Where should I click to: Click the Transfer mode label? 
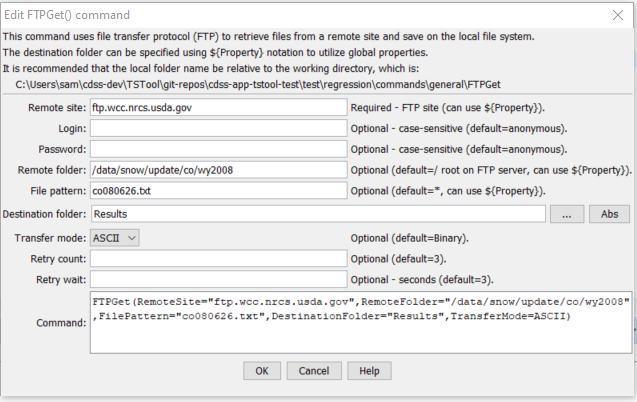click(x=50, y=238)
